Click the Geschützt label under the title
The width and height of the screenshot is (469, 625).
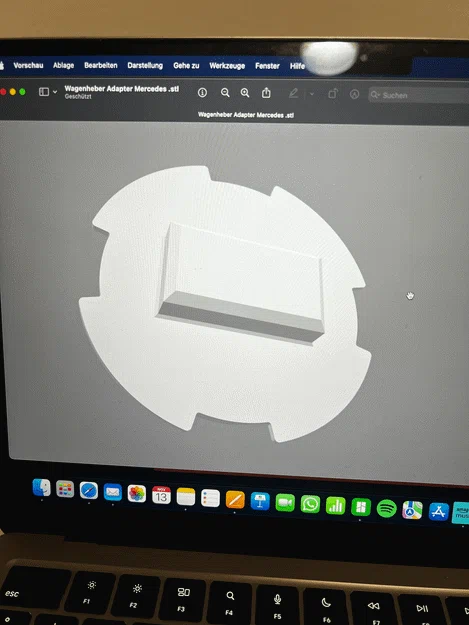pos(78,96)
